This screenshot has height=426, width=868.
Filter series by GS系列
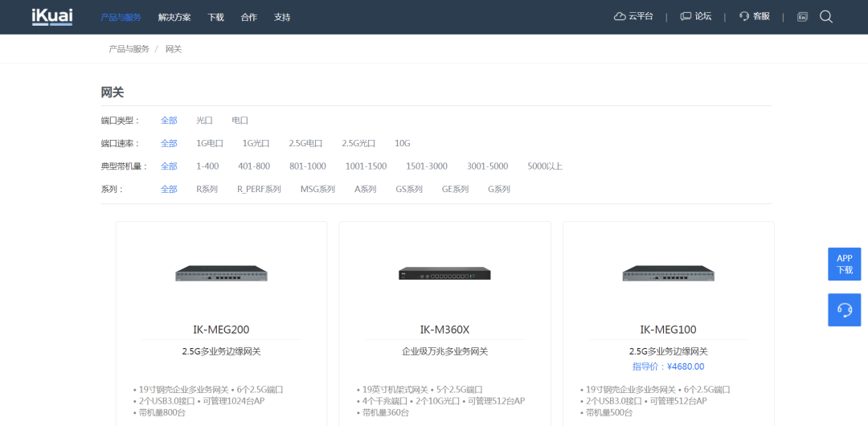(409, 189)
